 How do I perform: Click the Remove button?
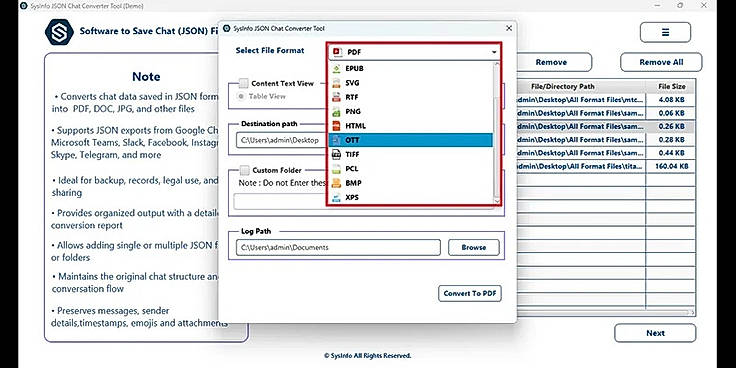551,62
